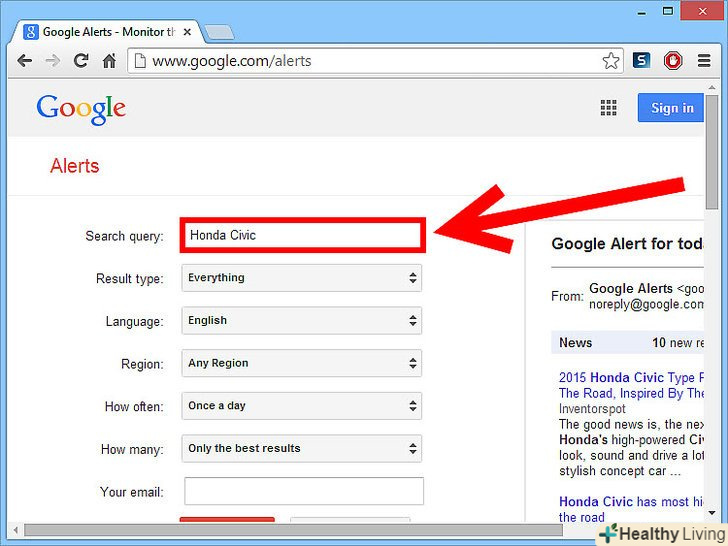Screen dimensions: 728x546
Task: Click the Search query label
Action: (x=124, y=236)
